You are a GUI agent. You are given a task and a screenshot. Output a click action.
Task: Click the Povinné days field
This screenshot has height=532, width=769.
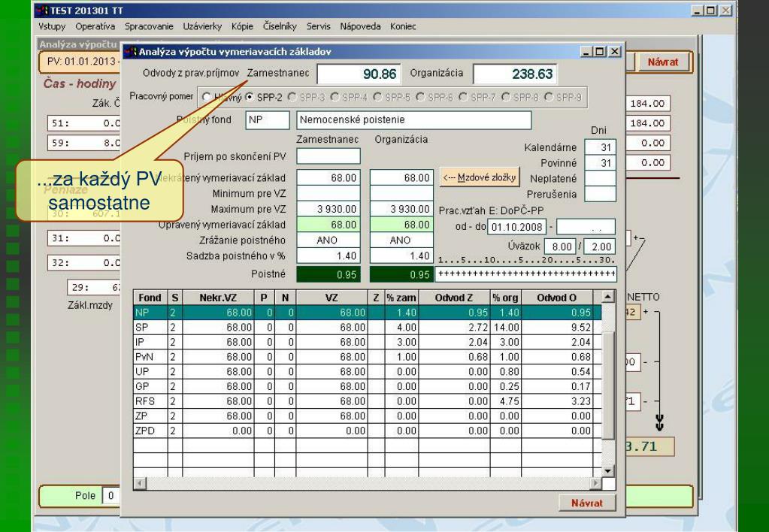point(601,163)
